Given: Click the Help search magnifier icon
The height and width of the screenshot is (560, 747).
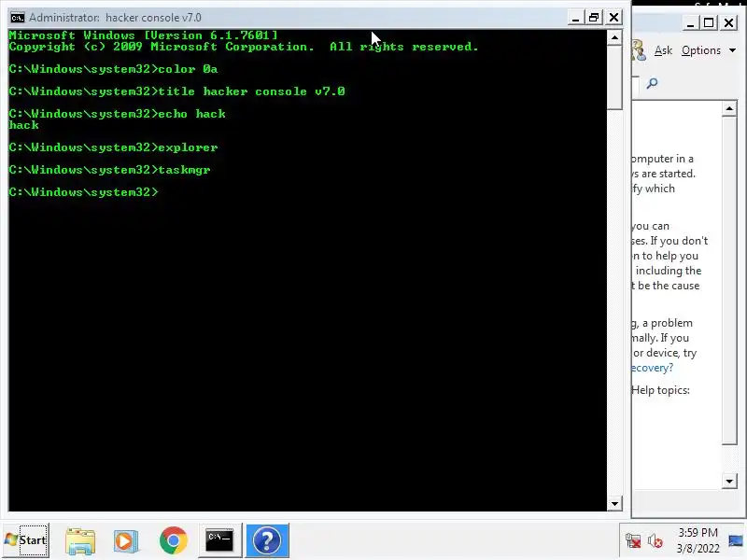Looking at the screenshot, I should click(x=652, y=84).
